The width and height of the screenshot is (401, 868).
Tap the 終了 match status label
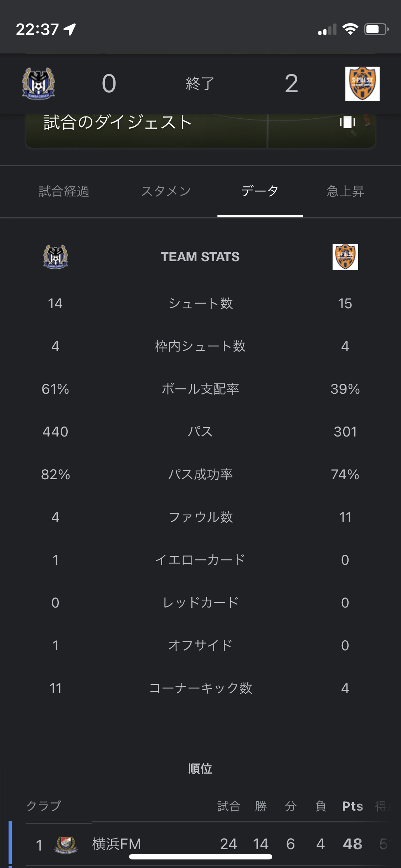200,84
